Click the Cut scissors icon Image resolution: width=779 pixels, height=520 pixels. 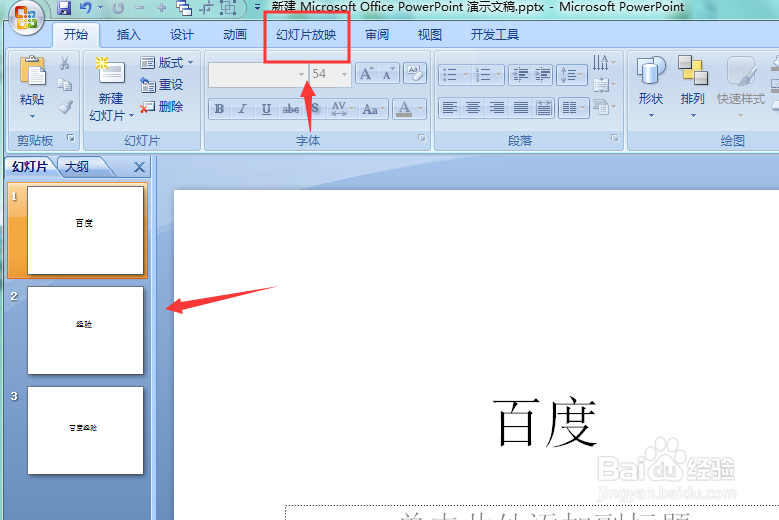(x=65, y=63)
